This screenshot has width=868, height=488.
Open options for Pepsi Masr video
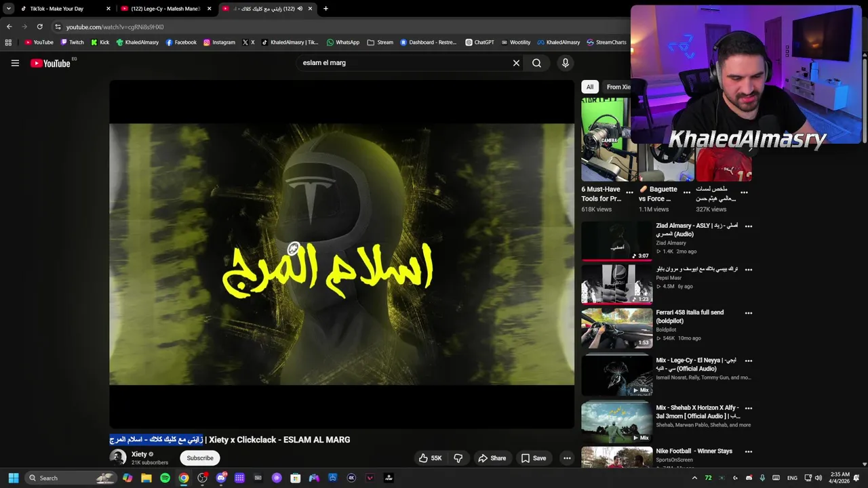(x=749, y=270)
